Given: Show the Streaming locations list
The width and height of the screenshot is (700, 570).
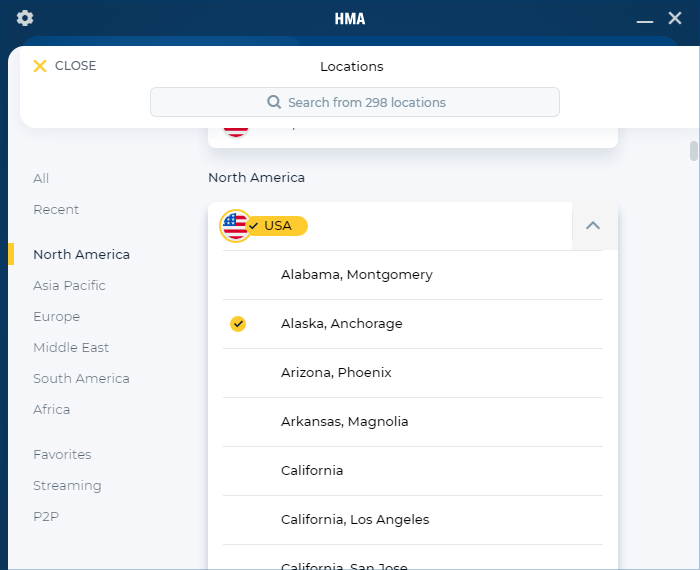Looking at the screenshot, I should [67, 486].
